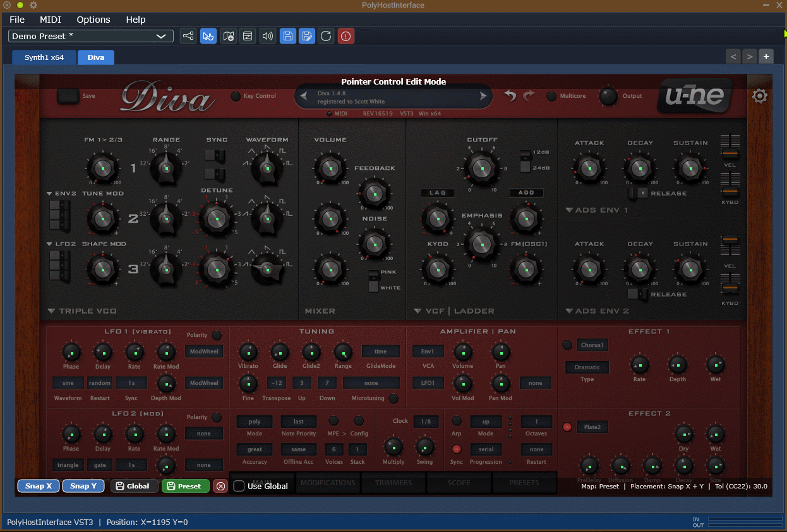This screenshot has height=532, width=787.
Task: Enable the Use Global checkbox
Action: pos(239,486)
